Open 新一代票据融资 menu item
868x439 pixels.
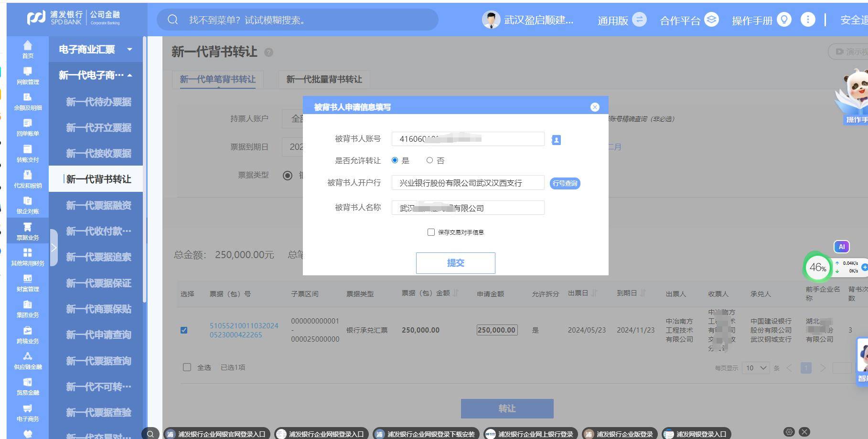coord(98,205)
